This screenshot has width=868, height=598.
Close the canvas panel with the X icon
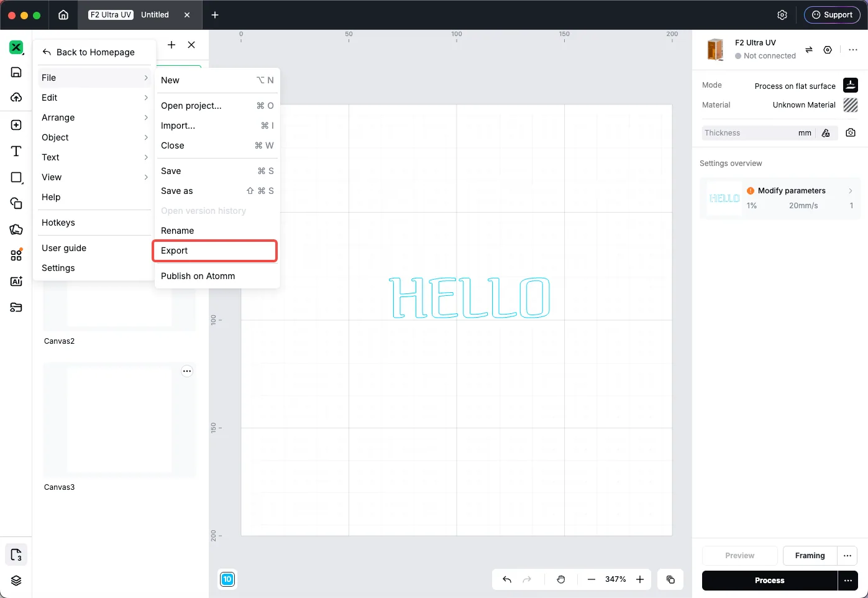[x=191, y=45]
